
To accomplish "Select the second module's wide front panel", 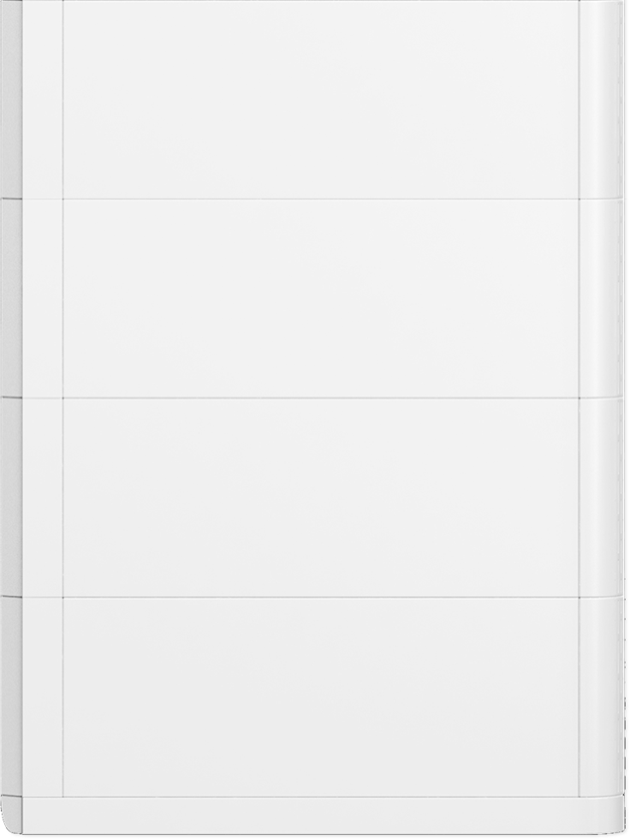I will coord(321,298).
